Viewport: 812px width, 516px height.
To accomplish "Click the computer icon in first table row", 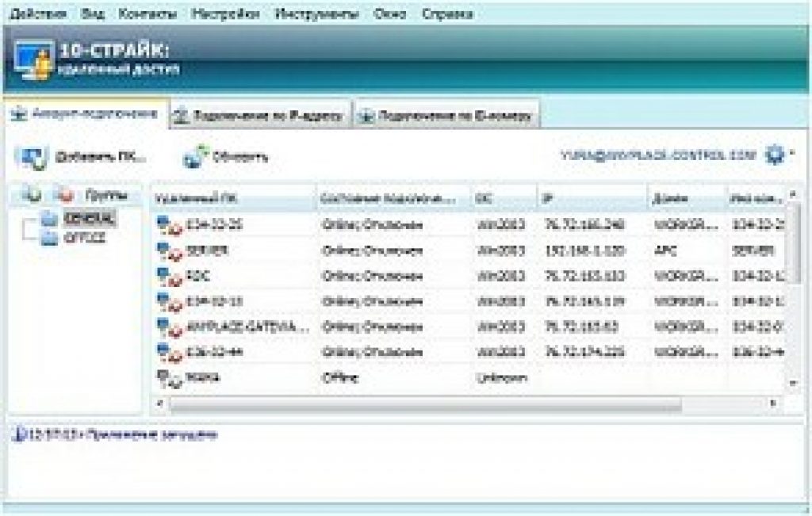I will click(170, 225).
